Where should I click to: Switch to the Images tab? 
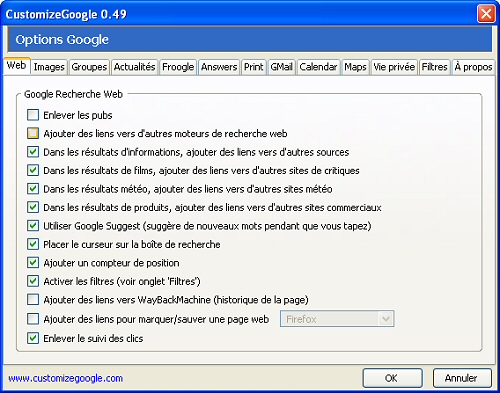pyautogui.click(x=49, y=67)
